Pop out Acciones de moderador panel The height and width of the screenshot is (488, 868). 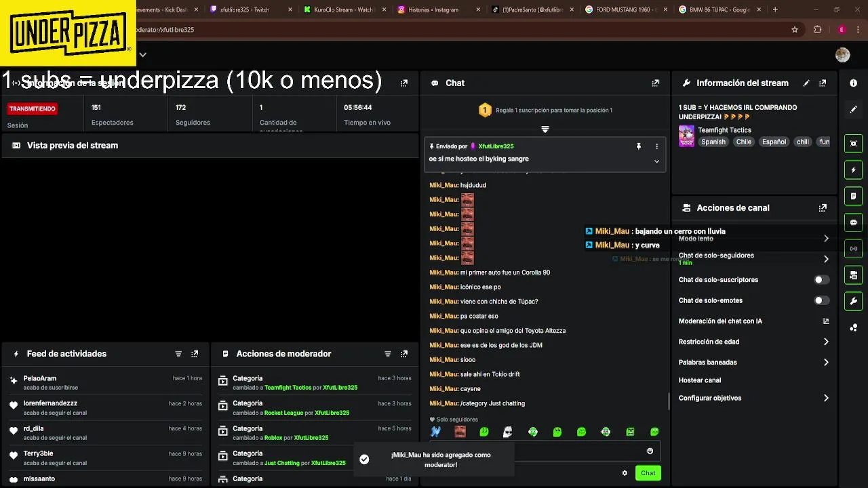tap(404, 354)
